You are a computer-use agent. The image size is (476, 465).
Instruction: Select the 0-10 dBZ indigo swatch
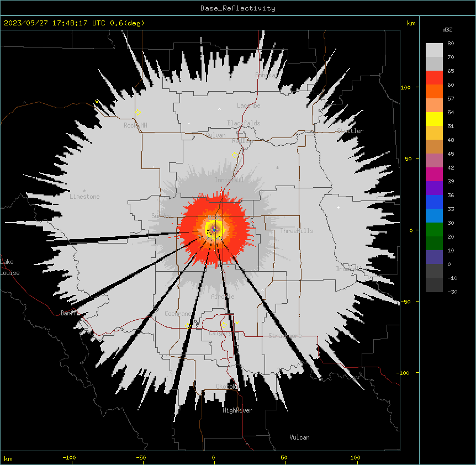[x=434, y=257]
